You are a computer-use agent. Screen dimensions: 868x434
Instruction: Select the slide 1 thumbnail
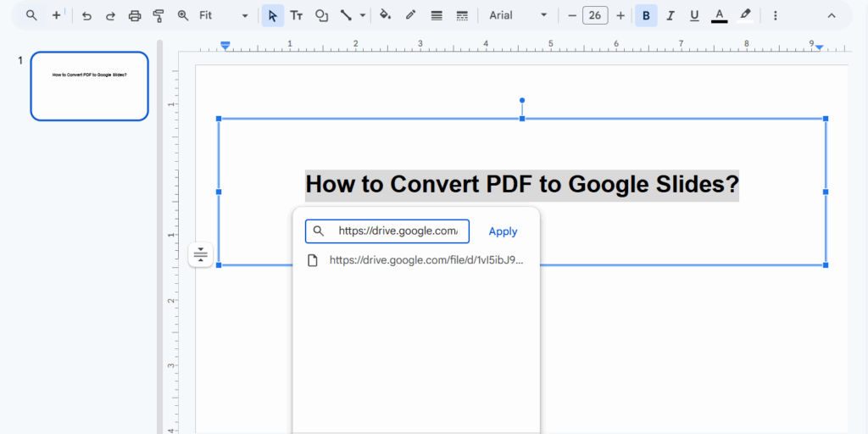(89, 86)
